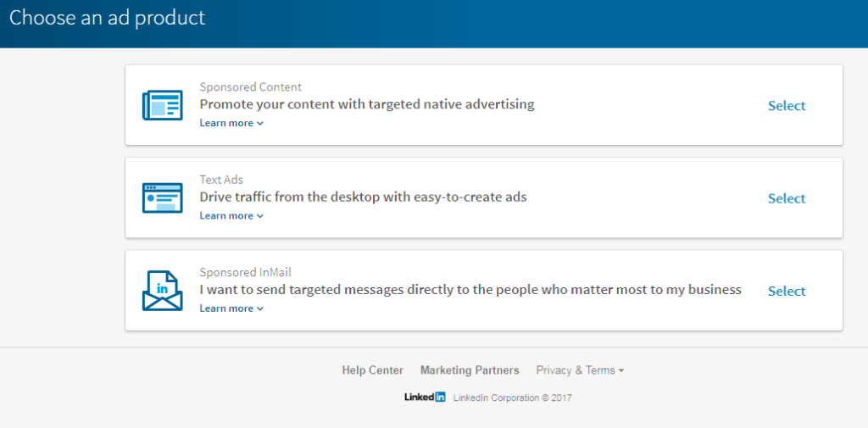Click 'Promote your content with targeted native advertising'
The height and width of the screenshot is (428, 868).
coord(366,104)
